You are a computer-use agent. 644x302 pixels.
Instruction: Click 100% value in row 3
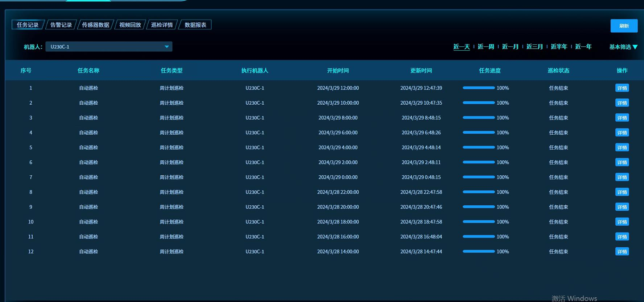point(503,118)
